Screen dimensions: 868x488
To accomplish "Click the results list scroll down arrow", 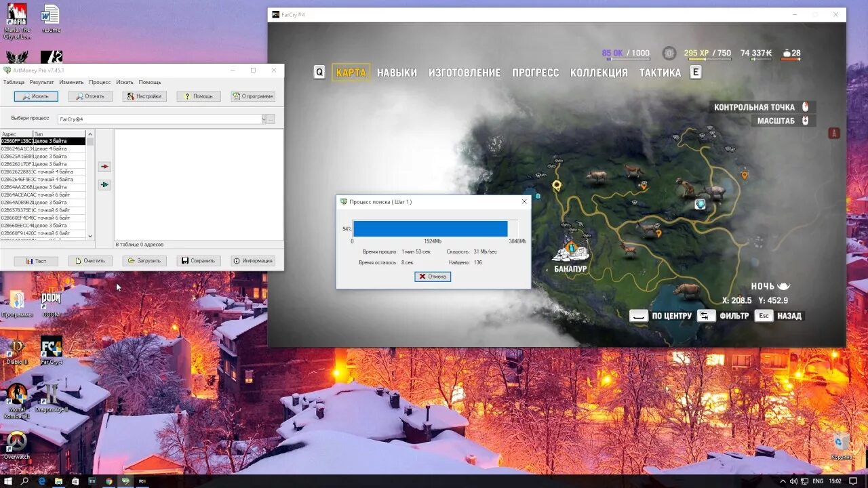I will click(x=90, y=236).
